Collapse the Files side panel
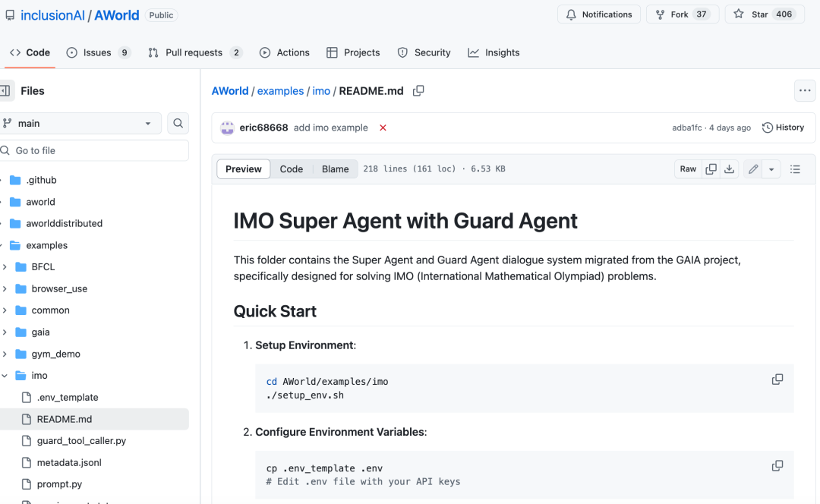 click(5, 91)
